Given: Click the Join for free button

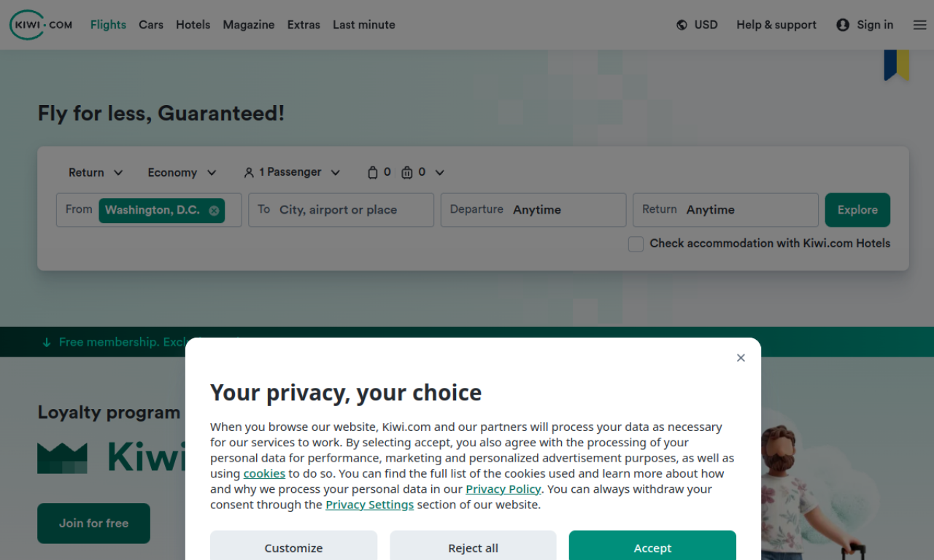Looking at the screenshot, I should coord(93,523).
